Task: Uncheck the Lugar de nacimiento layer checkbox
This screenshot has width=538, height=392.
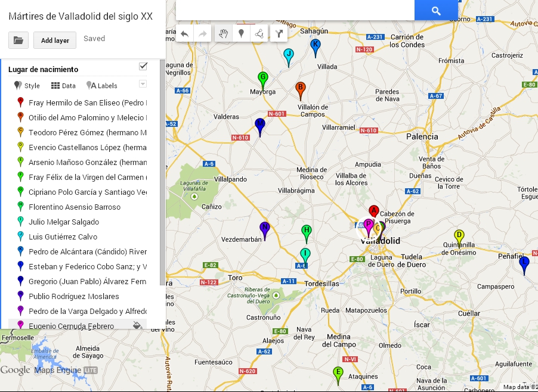Action: (x=143, y=66)
